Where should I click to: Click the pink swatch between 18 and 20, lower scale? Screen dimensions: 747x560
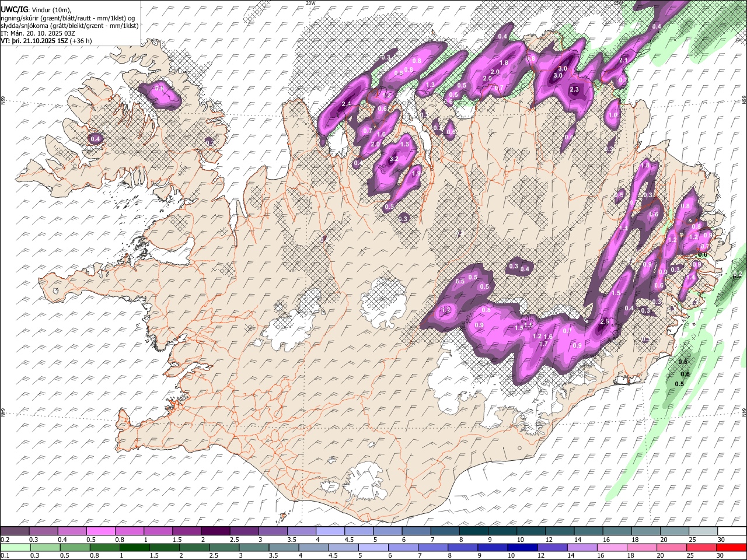(641, 547)
